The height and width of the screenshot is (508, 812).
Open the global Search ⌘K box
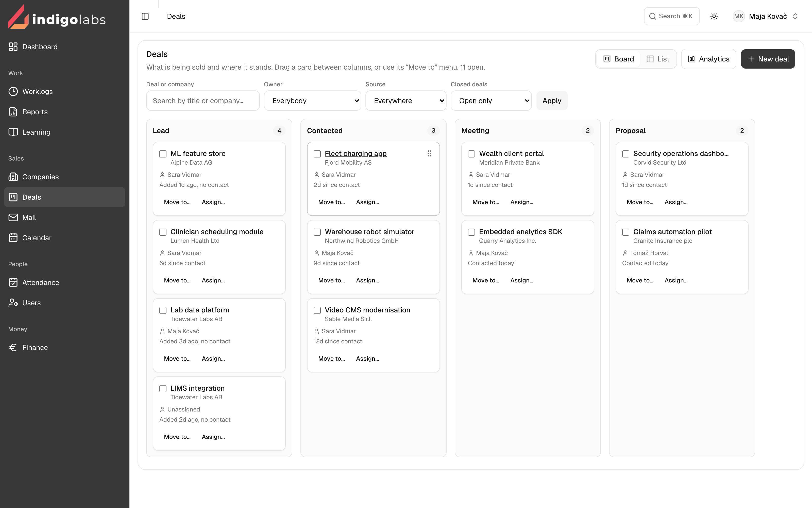[x=671, y=16]
